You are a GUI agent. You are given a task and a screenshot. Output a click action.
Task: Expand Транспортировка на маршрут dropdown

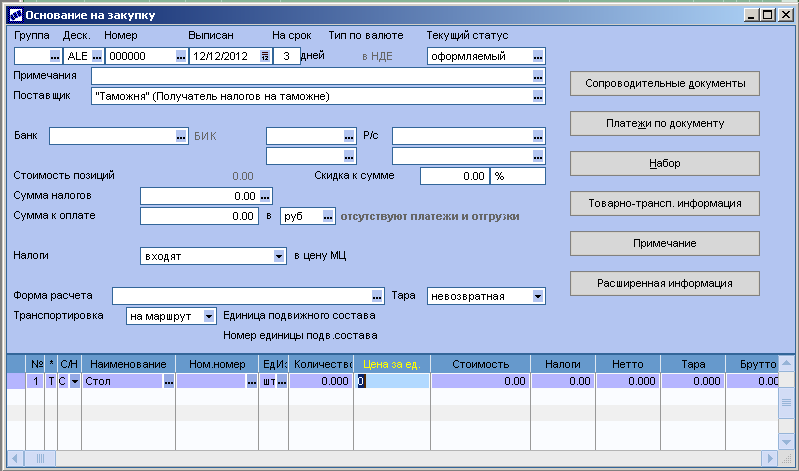pos(208,316)
